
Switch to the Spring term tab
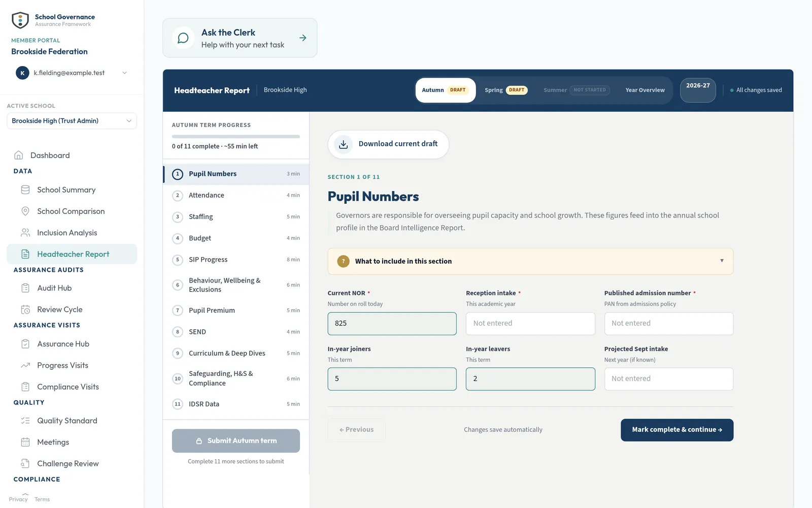[506, 90]
